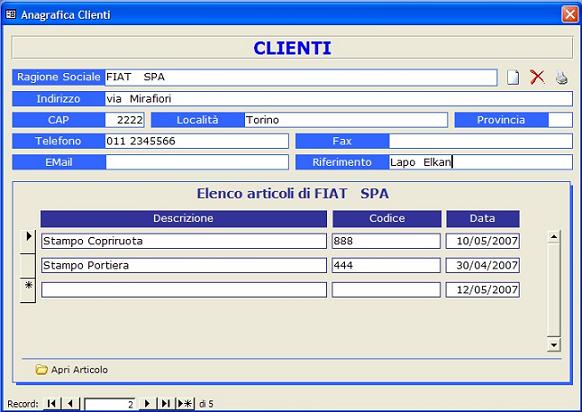Click the new record asterisk navigation button

[185, 403]
